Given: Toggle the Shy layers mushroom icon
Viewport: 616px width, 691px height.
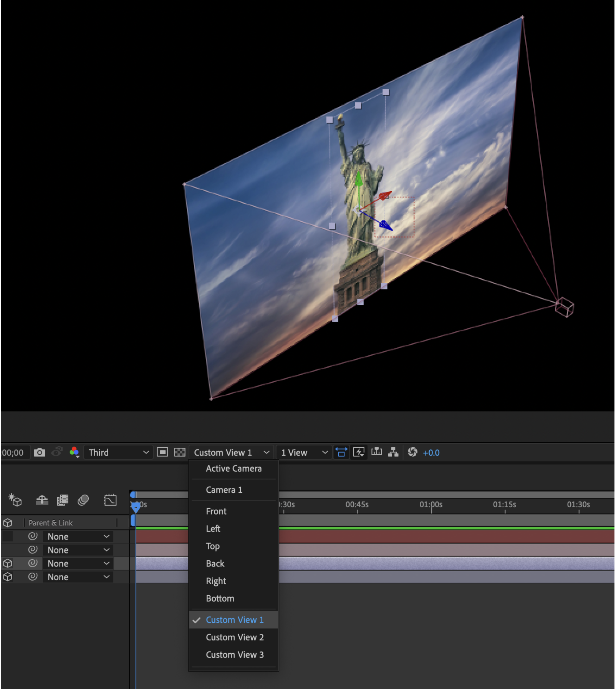Looking at the screenshot, I should [x=42, y=500].
